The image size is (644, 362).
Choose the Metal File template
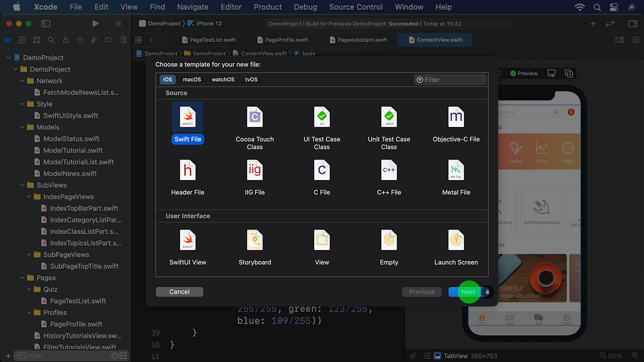456,178
